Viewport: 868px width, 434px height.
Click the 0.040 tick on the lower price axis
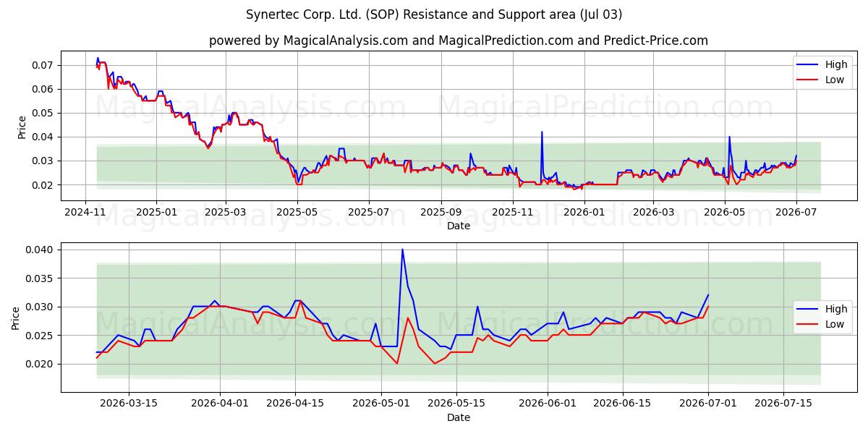pos(41,250)
